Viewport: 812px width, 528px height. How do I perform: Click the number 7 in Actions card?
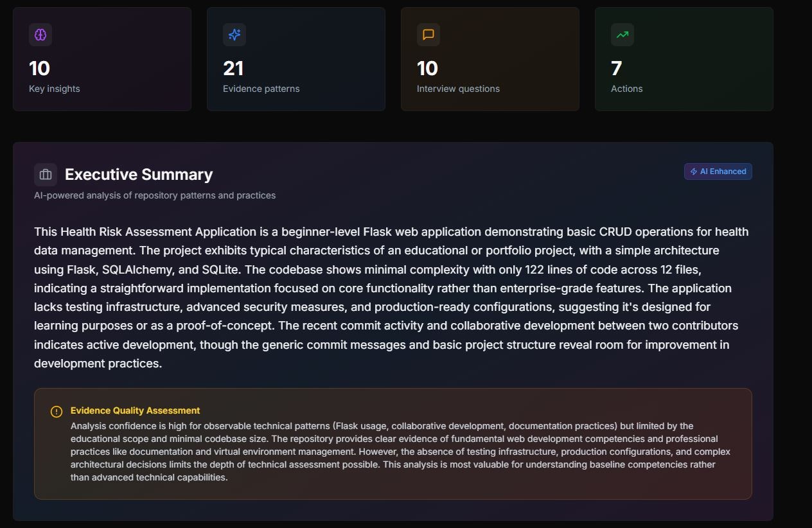[x=617, y=68]
